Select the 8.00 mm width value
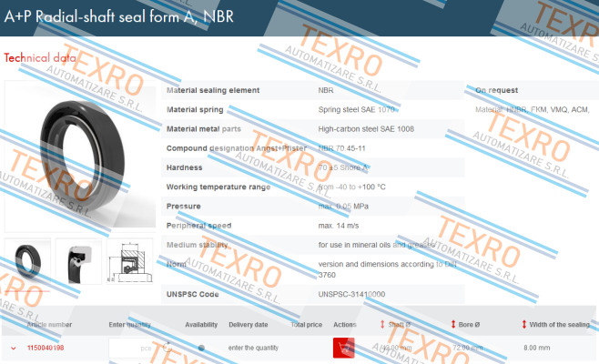This screenshot has width=599, height=364. (x=537, y=348)
